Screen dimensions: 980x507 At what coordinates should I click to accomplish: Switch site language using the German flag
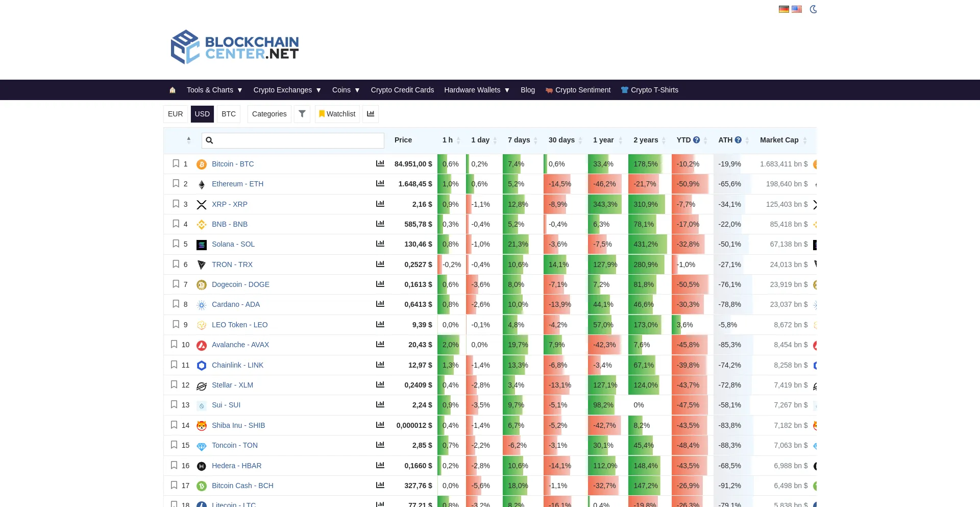[x=783, y=9]
